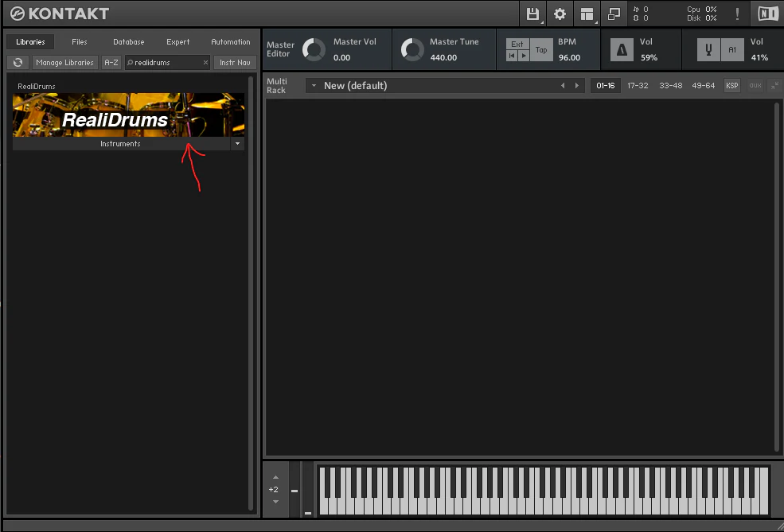Open the Automation tab
Viewport: 784px width, 532px height.
point(231,42)
